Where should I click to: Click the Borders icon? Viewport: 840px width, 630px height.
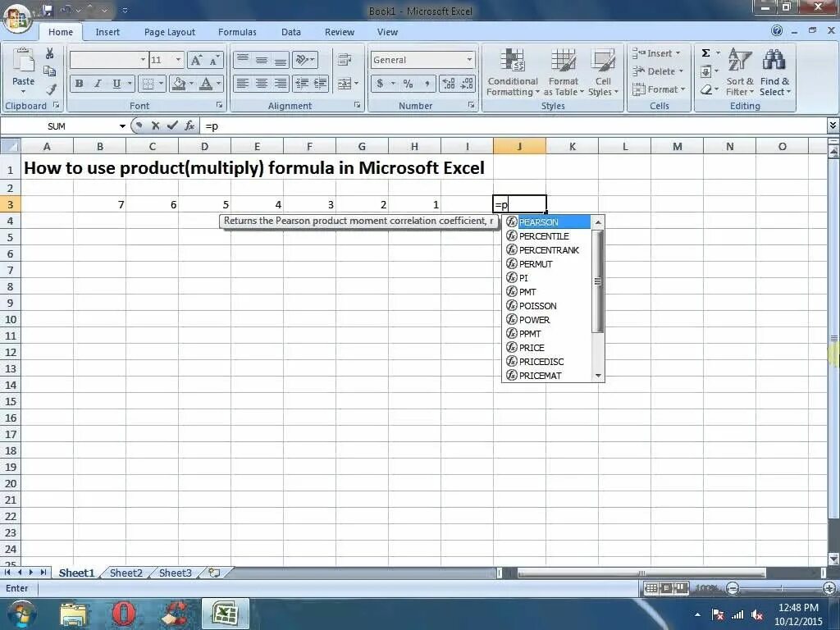click(x=148, y=84)
